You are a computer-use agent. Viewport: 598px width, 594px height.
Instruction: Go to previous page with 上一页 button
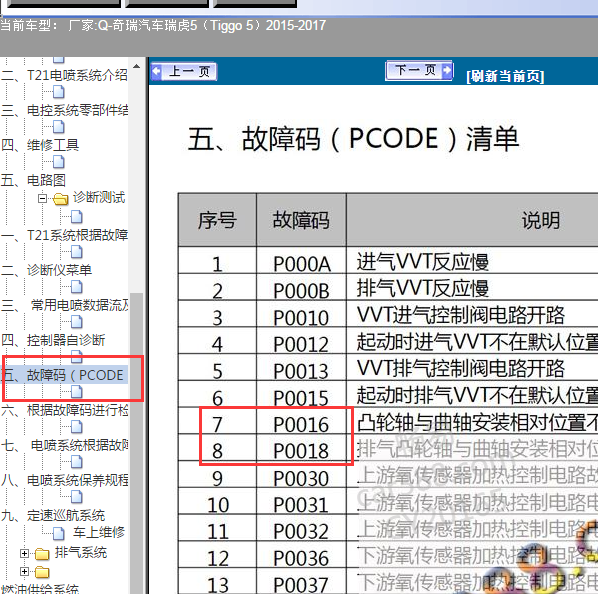(x=184, y=71)
